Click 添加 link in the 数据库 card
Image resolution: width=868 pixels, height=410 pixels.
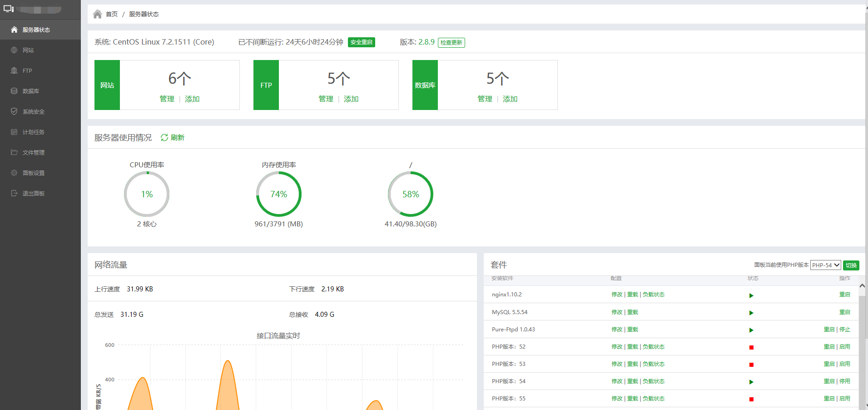pyautogui.click(x=510, y=99)
